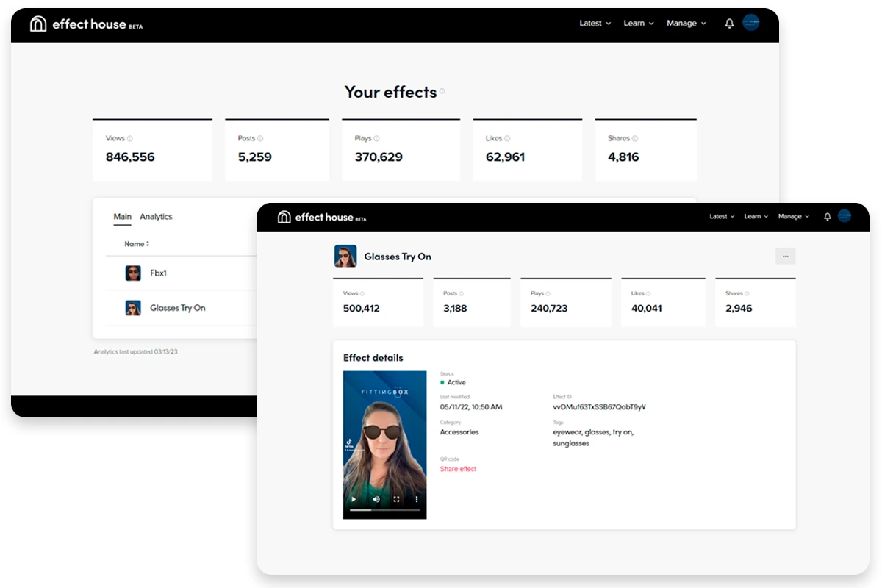
Task: Click the video progress bar
Action: tap(384, 510)
